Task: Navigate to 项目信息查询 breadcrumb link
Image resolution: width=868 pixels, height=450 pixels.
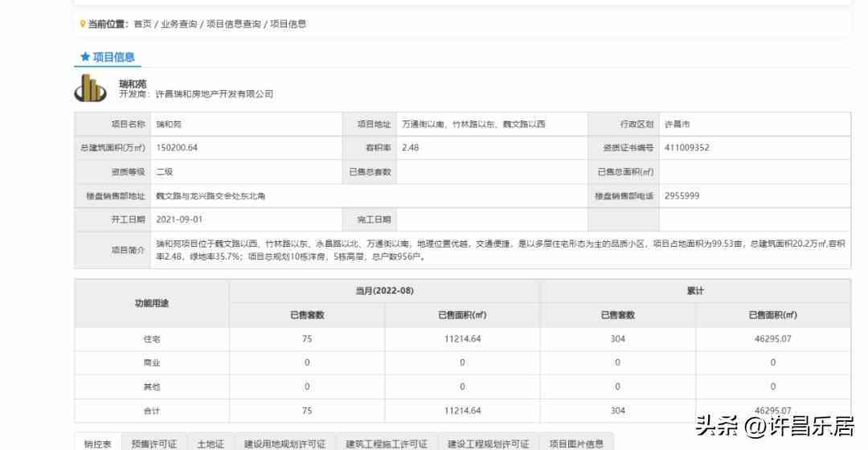Action: [x=233, y=24]
